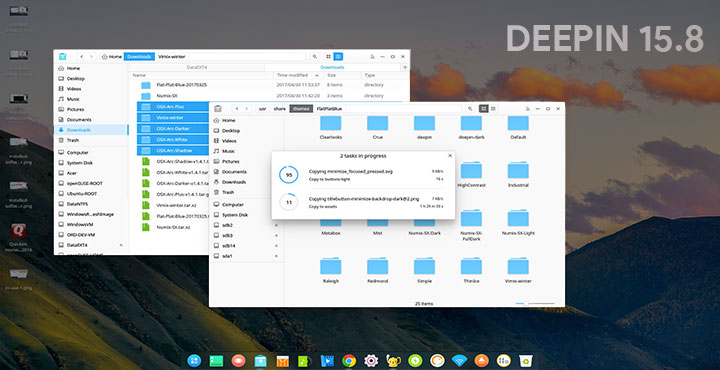Switch Downloads window to icon view
This screenshot has height=370, width=720.
328,56
